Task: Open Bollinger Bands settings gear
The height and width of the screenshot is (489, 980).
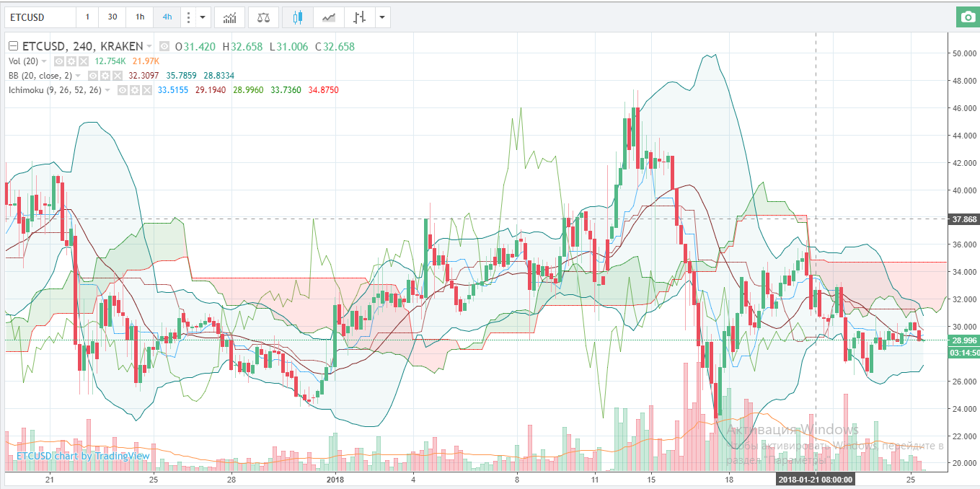Action: click(105, 76)
